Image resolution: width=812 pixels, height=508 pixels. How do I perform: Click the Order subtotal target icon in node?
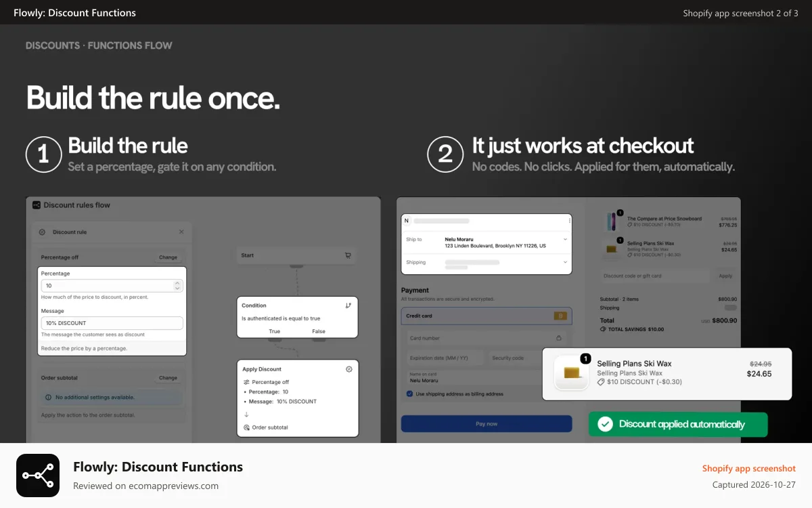pyautogui.click(x=246, y=427)
